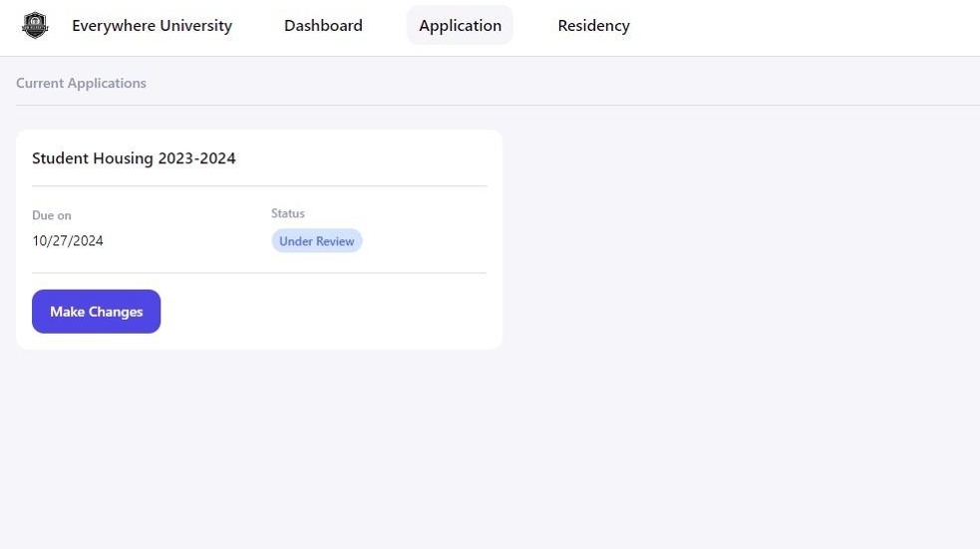
Task: Click the Under Review status badge
Action: (317, 241)
